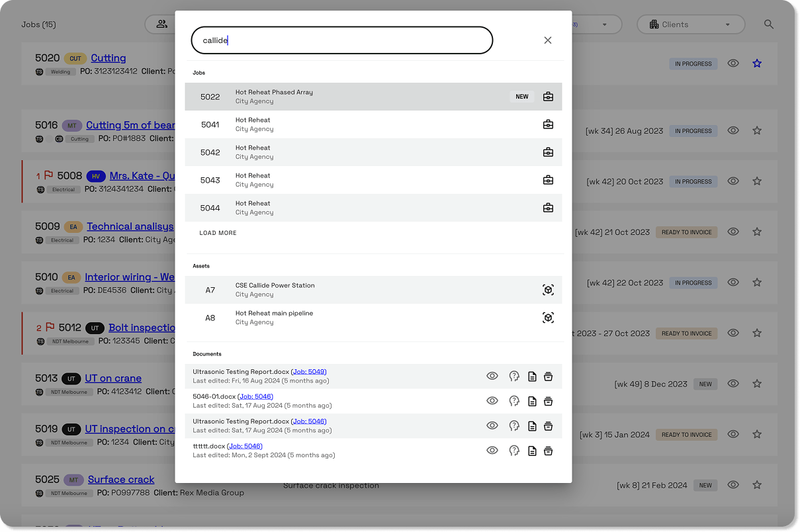Image resolution: width=800 pixels, height=532 pixels.
Task: Open the Job: 5049 link for Ultrasonic Testing Report
Action: tap(308, 371)
